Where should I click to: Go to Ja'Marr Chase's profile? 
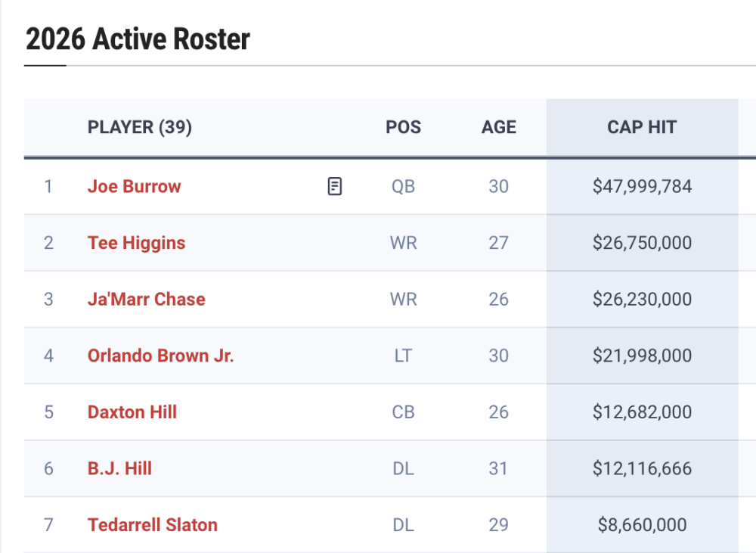click(147, 299)
